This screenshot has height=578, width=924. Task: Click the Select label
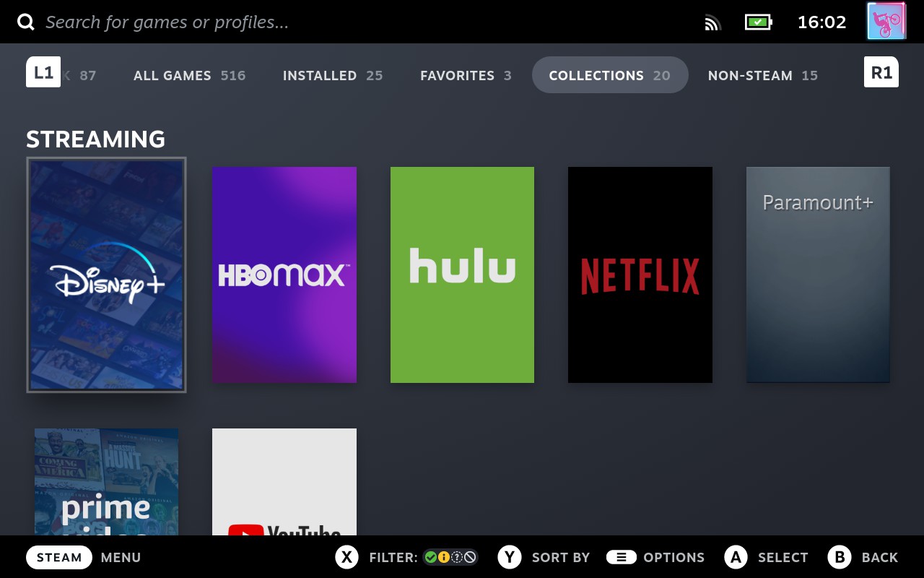pos(783,558)
